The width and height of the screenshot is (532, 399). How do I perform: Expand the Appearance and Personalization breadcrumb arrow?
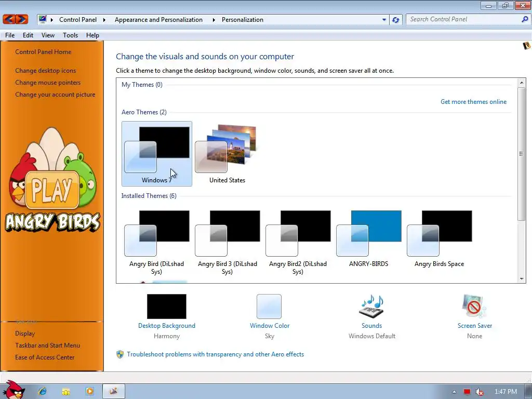click(x=214, y=20)
